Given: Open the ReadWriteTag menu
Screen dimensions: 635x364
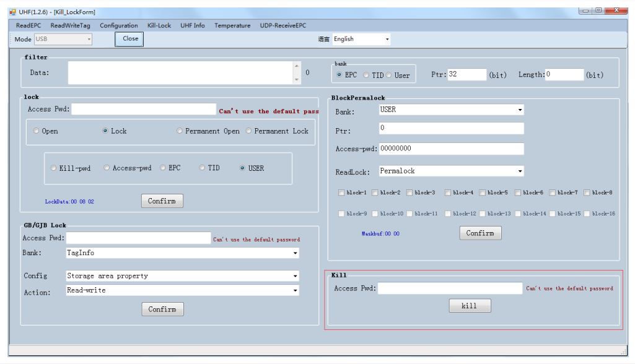Looking at the screenshot, I should [x=72, y=25].
